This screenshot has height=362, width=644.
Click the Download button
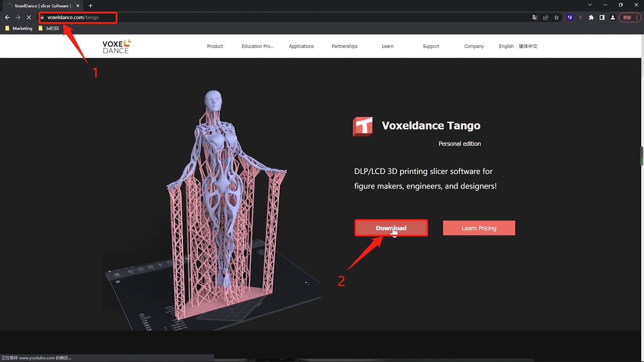(391, 228)
